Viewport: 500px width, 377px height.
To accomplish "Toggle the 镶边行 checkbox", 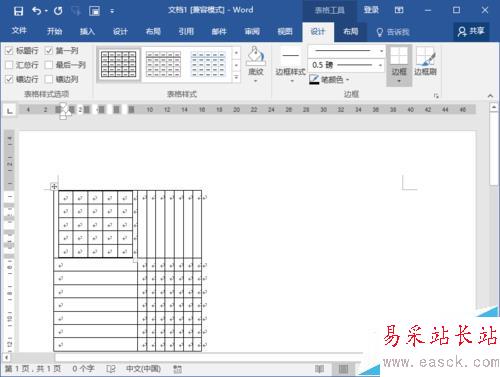I will pos(9,79).
